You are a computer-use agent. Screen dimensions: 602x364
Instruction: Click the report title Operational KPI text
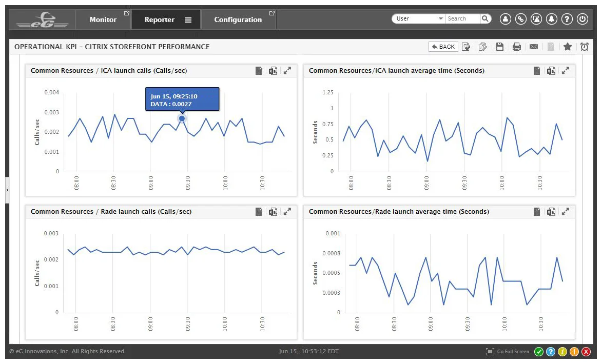click(x=112, y=47)
